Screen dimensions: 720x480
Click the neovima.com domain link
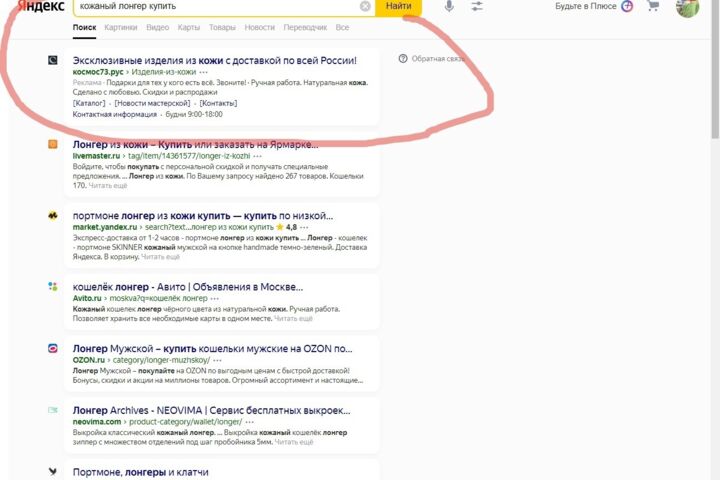pyautogui.click(x=97, y=422)
